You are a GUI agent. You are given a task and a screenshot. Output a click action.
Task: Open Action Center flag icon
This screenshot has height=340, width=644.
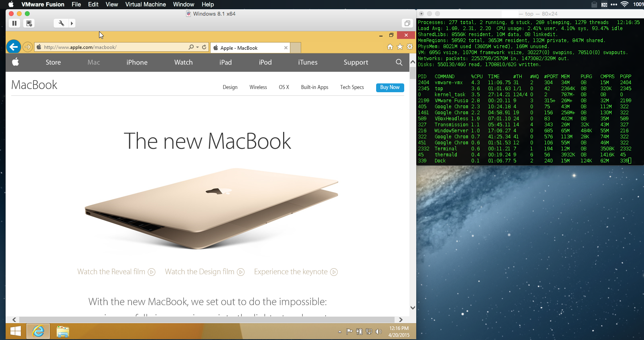point(350,332)
